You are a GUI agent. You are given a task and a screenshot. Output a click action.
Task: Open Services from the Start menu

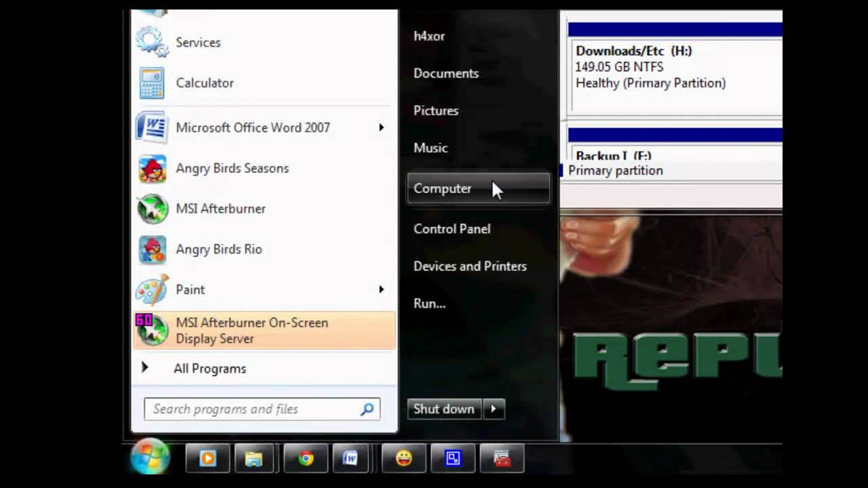(x=264, y=42)
